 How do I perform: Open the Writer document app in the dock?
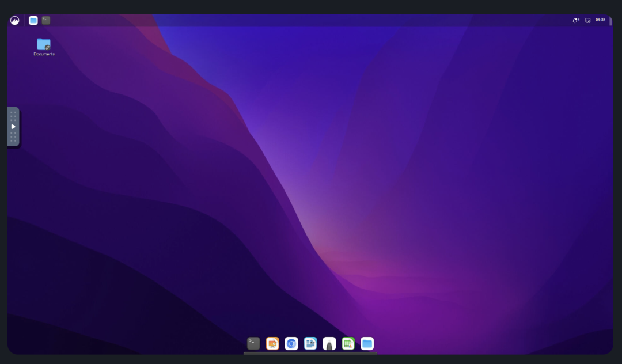[310, 344]
